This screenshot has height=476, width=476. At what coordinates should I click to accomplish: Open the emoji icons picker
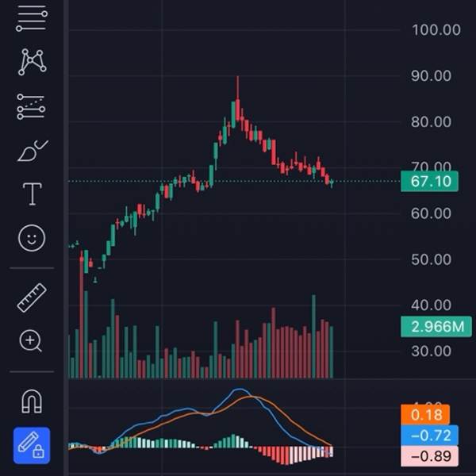pyautogui.click(x=32, y=238)
